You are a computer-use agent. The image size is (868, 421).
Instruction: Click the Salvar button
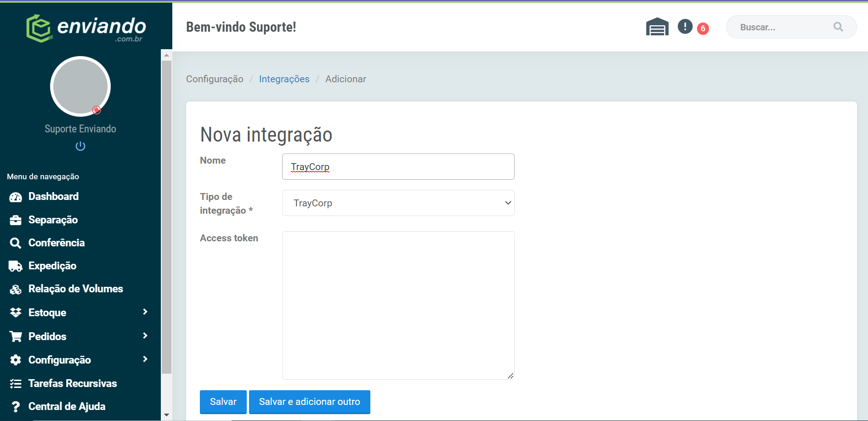[223, 402]
